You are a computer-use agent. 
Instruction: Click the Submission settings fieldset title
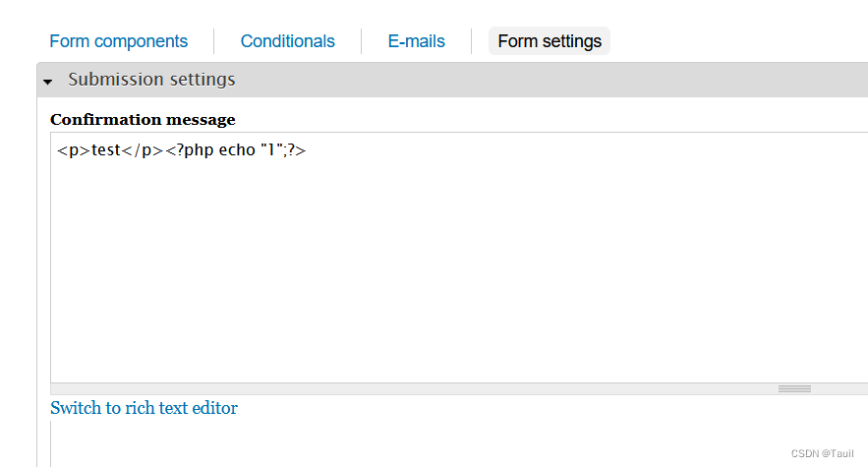tap(151, 80)
